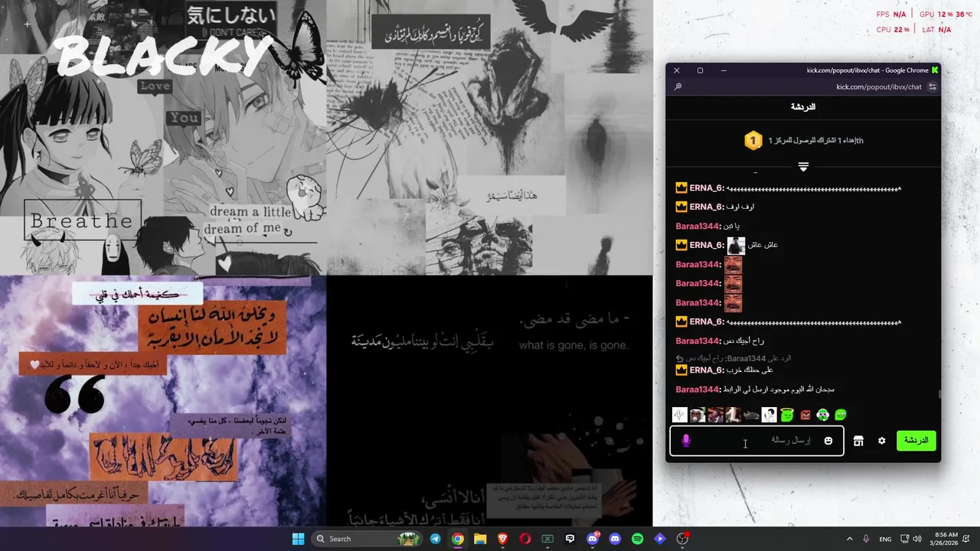Expand the gift leaderboard collapse arrow
The height and width of the screenshot is (551, 980).
point(803,166)
